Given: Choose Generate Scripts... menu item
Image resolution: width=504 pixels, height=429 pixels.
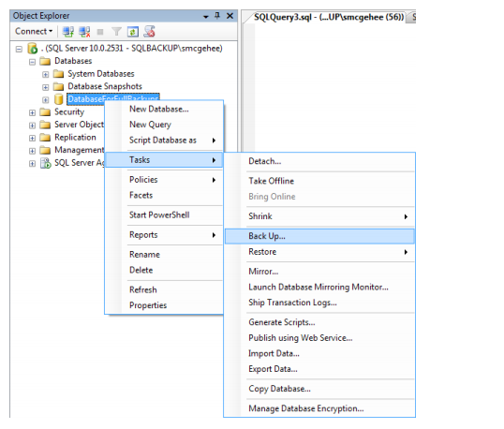Looking at the screenshot, I should coord(319,322).
